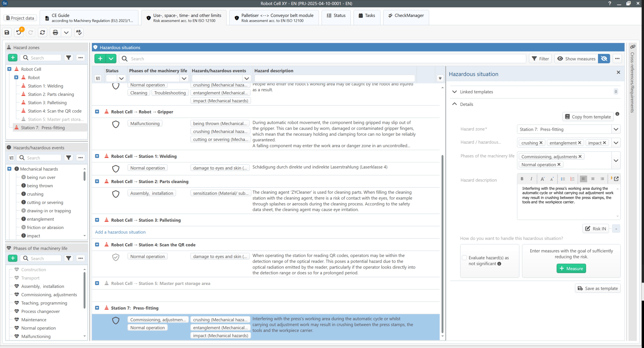Click Add a hazardous situation link
The width and height of the screenshot is (644, 348).
(120, 232)
